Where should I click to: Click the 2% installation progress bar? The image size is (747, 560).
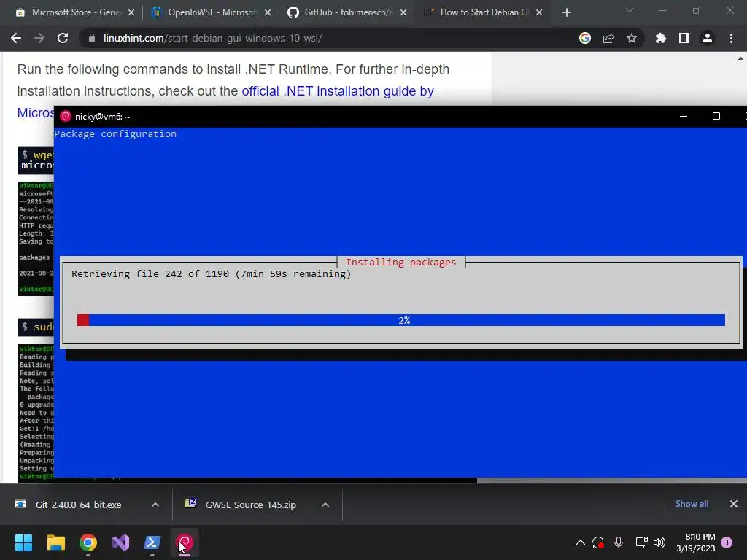[x=401, y=320]
